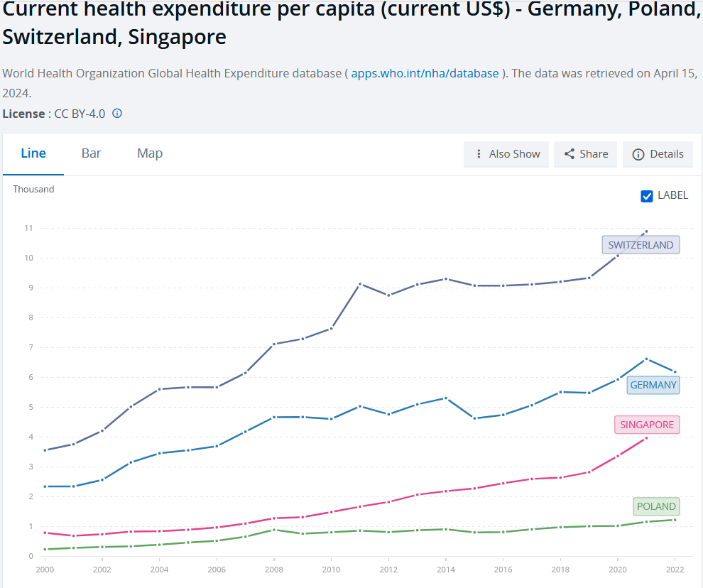Select the Line tab
703x588 pixels.
[33, 153]
